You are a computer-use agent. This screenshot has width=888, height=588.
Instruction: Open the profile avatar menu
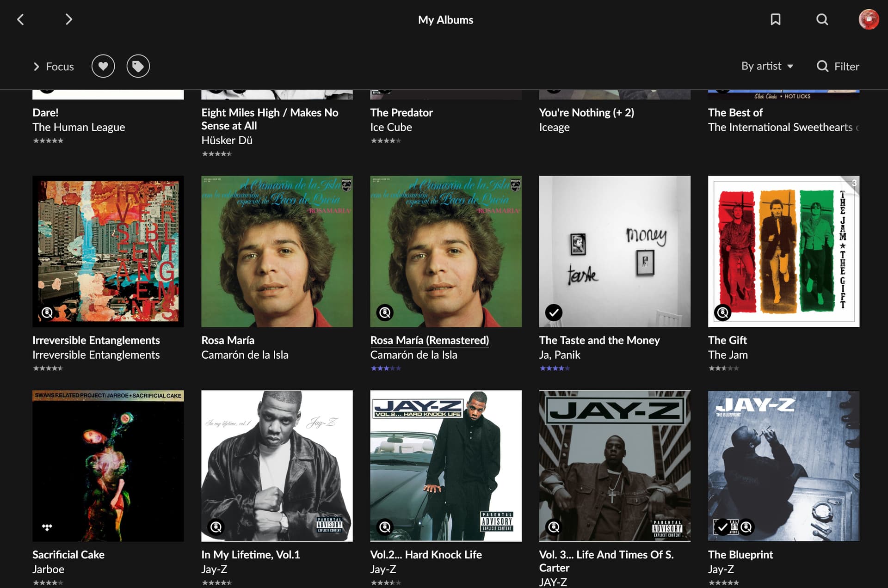tap(869, 19)
